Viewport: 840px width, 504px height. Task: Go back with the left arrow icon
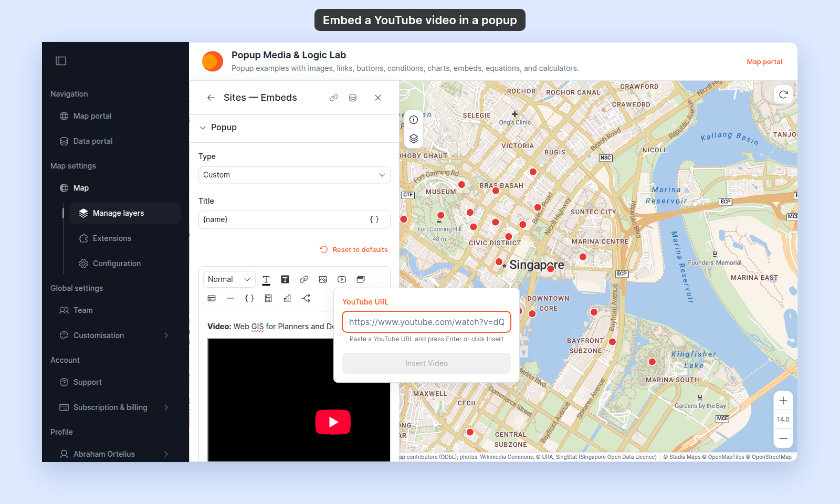[211, 98]
